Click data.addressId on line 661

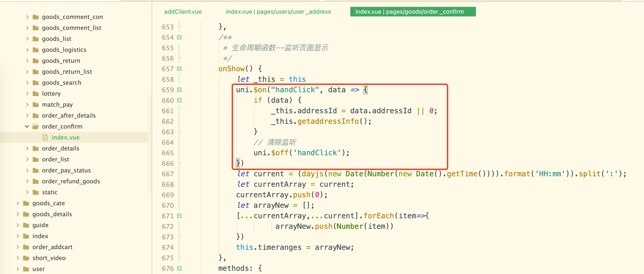pyautogui.click(x=380, y=111)
